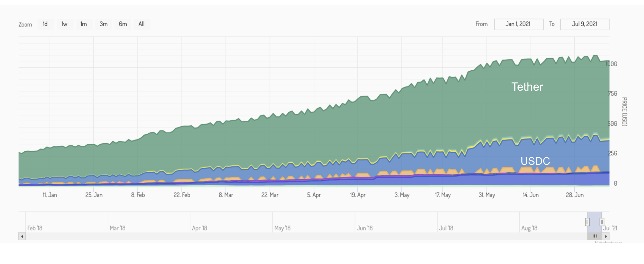This screenshot has width=644, height=264.
Task: Grab the left navigator range handle
Action: (587, 222)
